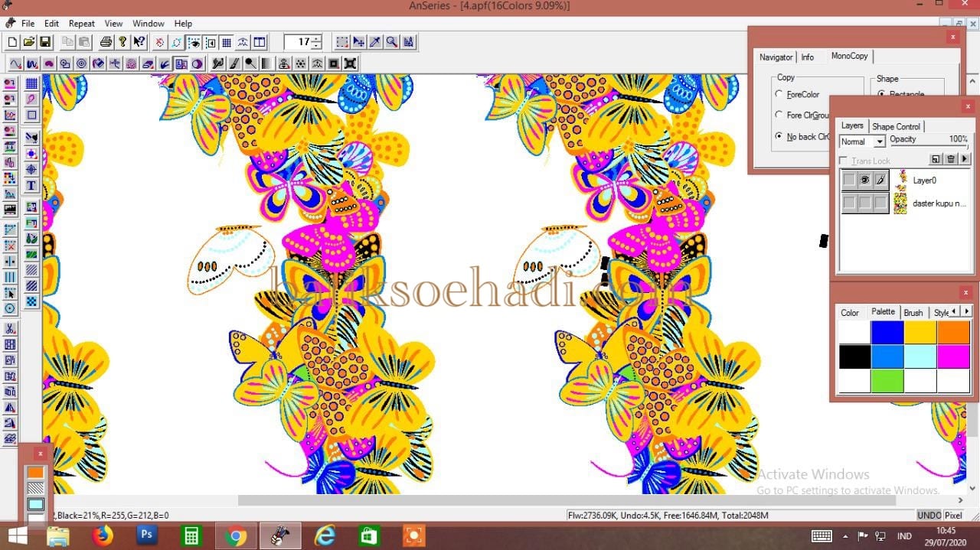Open Photoshop from the taskbar

pos(146,535)
